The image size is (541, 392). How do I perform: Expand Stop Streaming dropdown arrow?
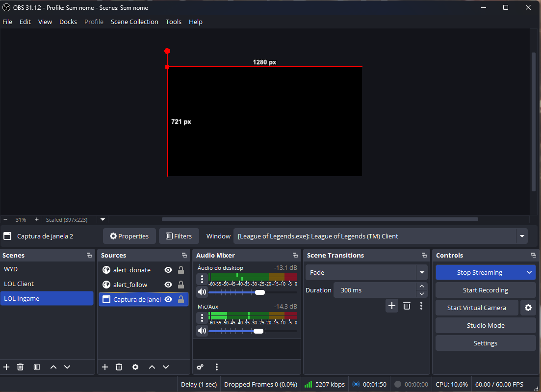pyautogui.click(x=529, y=273)
